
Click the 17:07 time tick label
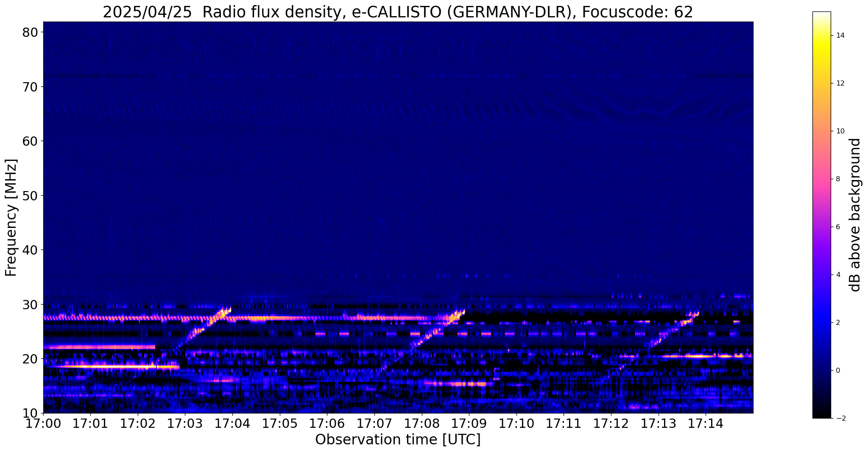coord(374,423)
